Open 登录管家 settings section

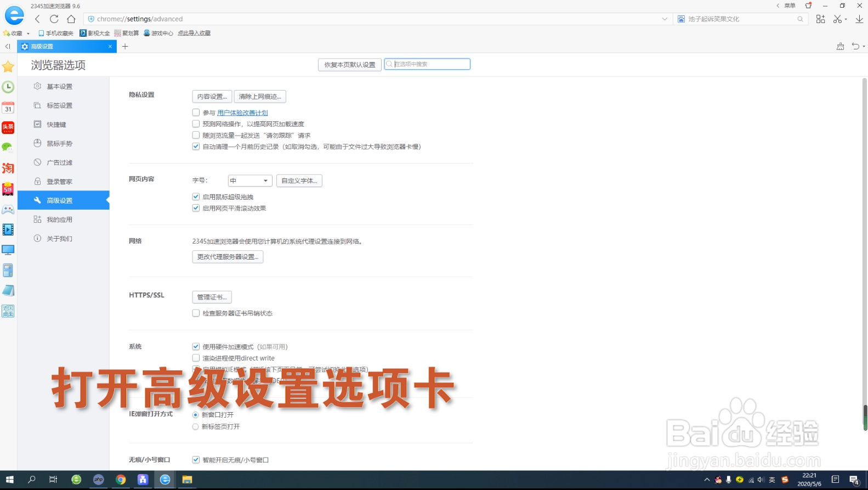64,182
